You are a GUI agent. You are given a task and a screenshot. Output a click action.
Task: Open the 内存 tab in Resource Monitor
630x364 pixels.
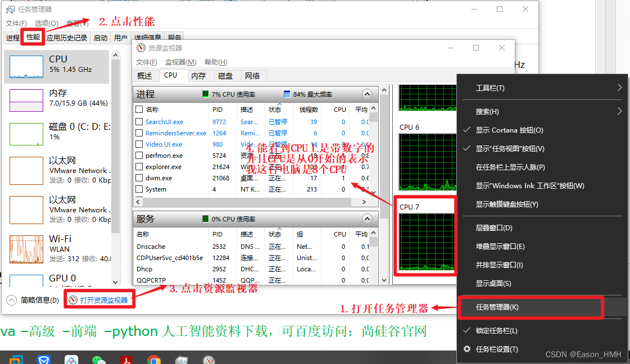point(198,76)
